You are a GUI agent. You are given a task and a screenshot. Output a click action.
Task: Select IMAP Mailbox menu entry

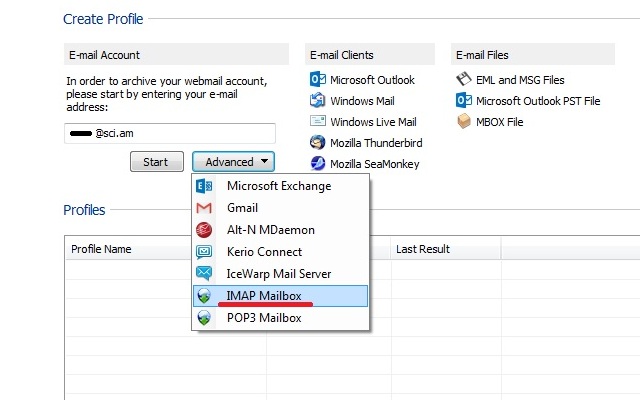pyautogui.click(x=280, y=296)
